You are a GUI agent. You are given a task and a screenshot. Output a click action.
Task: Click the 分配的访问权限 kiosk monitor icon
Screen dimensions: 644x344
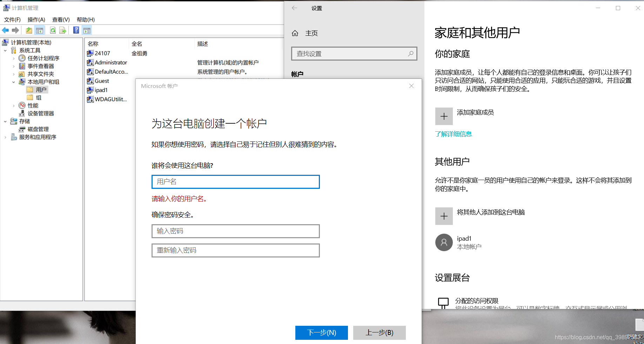click(x=443, y=303)
